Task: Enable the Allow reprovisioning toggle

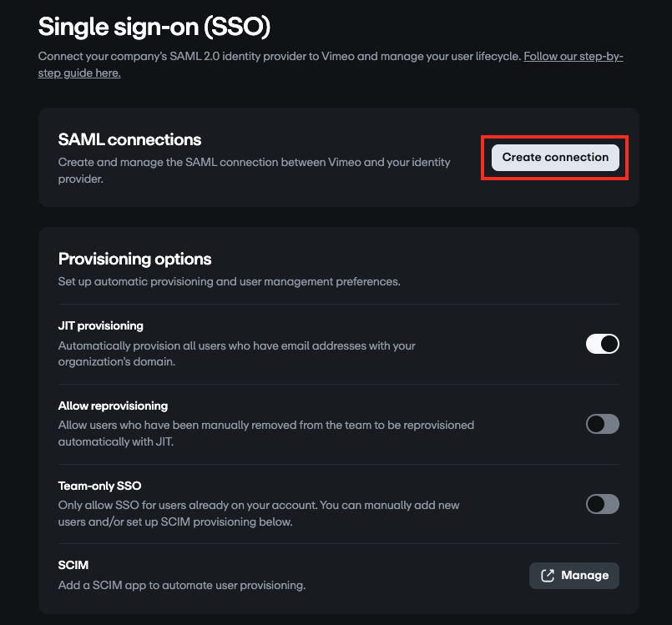Action: [602, 424]
